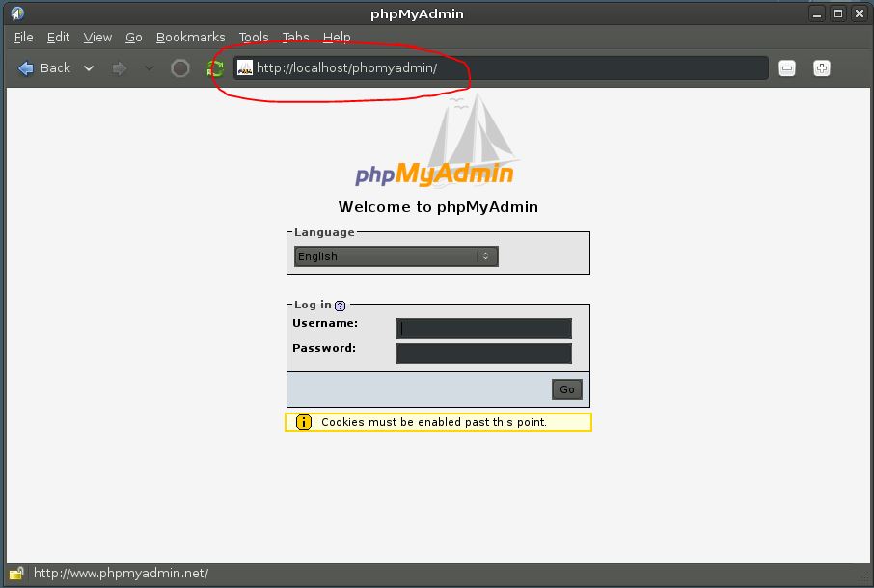
Task: Click the 'Password:' label
Action: coord(324,348)
